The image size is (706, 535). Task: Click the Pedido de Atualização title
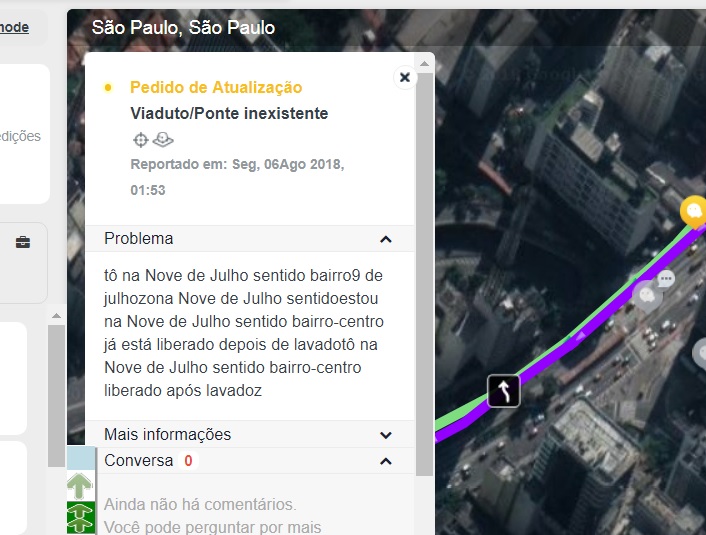(216, 87)
